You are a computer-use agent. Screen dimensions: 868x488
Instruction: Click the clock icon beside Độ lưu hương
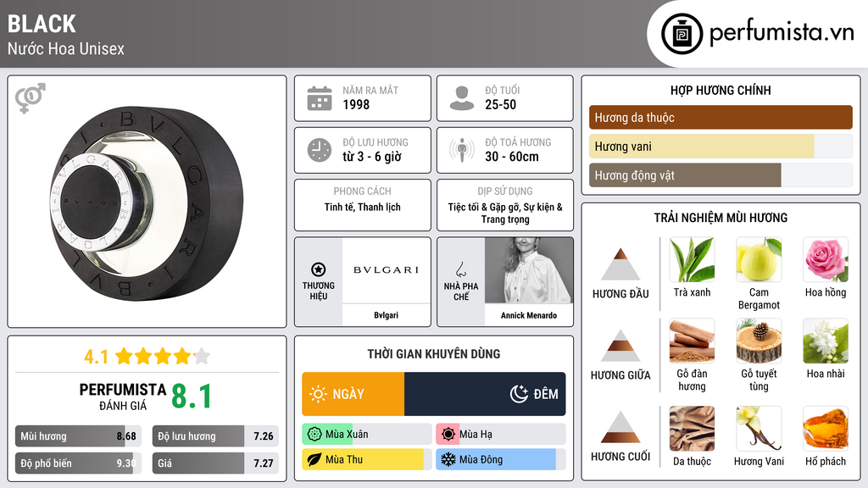point(320,150)
